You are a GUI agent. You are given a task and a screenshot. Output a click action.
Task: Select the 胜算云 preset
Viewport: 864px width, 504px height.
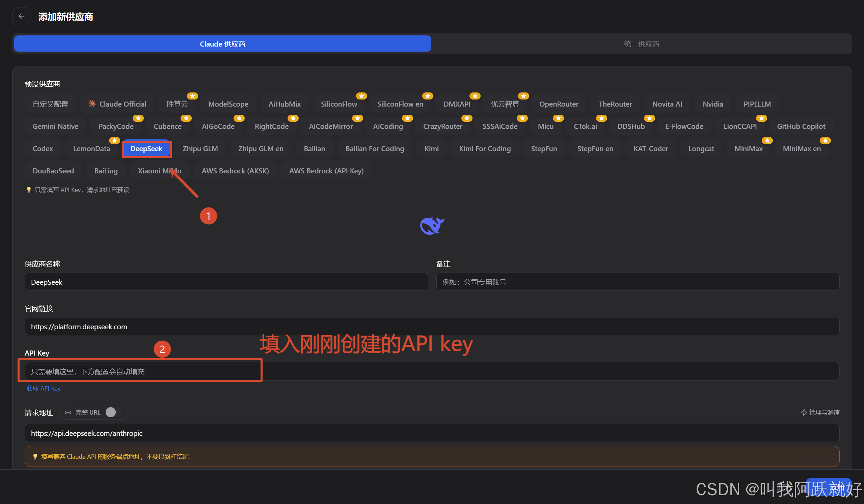point(177,104)
